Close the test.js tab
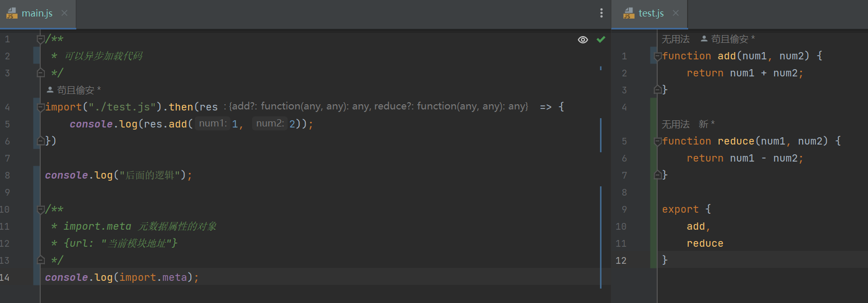868x303 pixels. point(676,13)
